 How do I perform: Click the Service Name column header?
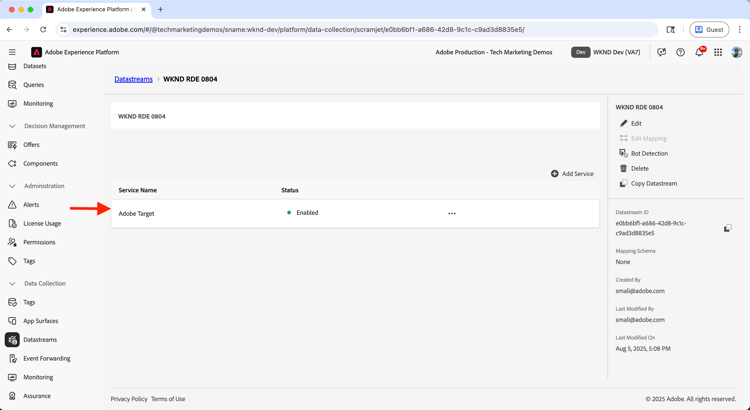tap(138, 190)
